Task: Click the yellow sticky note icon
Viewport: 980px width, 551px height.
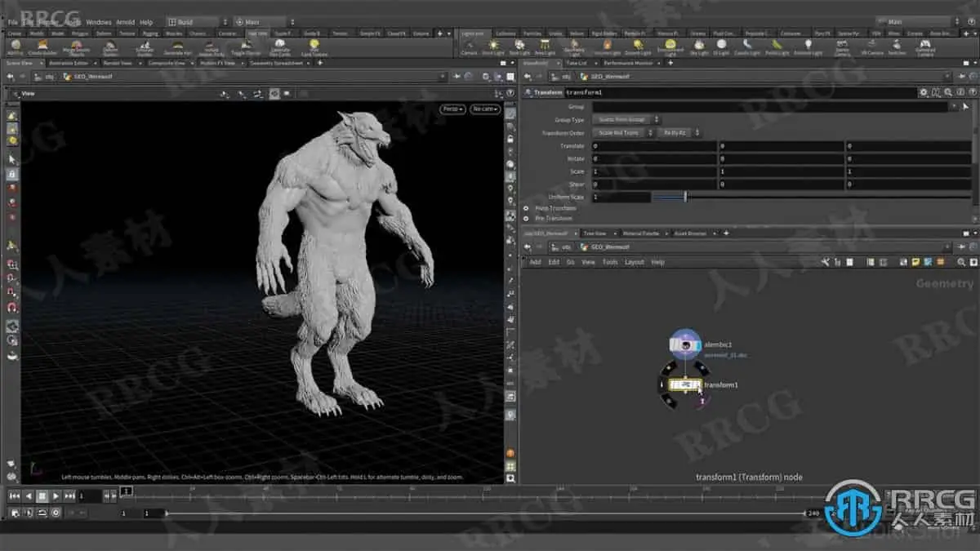Action: (x=915, y=262)
